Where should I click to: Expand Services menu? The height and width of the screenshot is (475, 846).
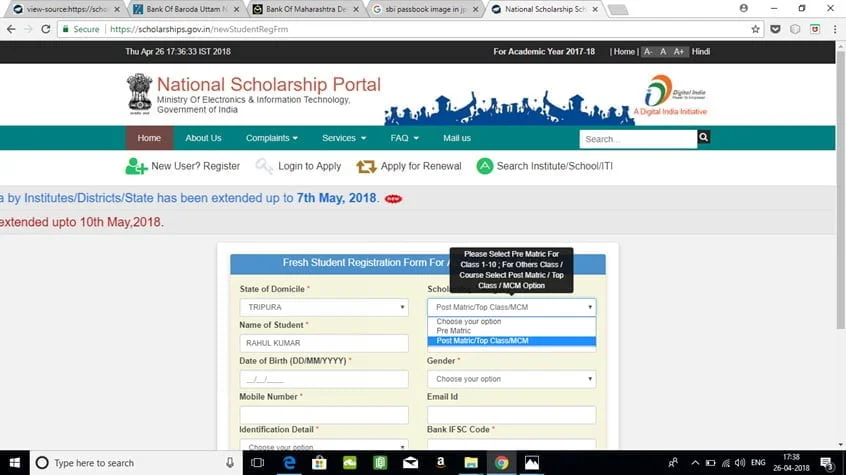pos(344,138)
